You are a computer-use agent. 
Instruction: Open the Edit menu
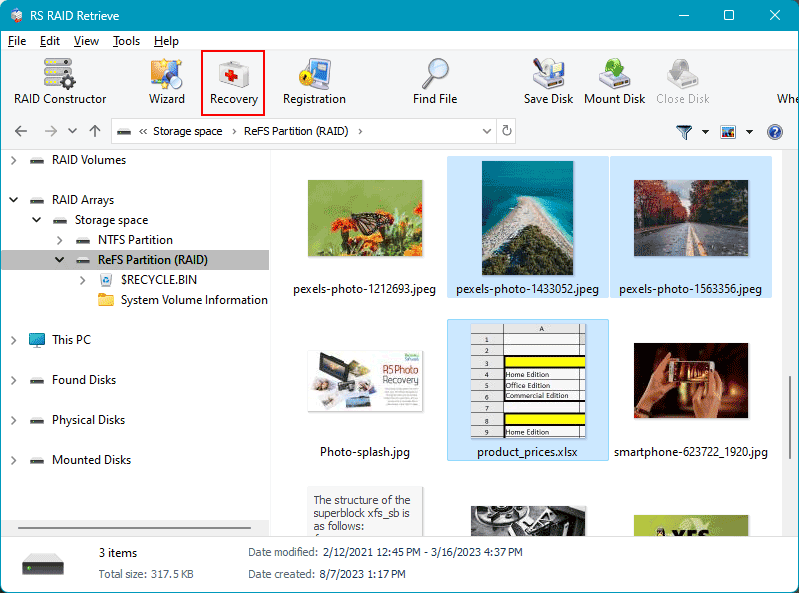pos(49,41)
